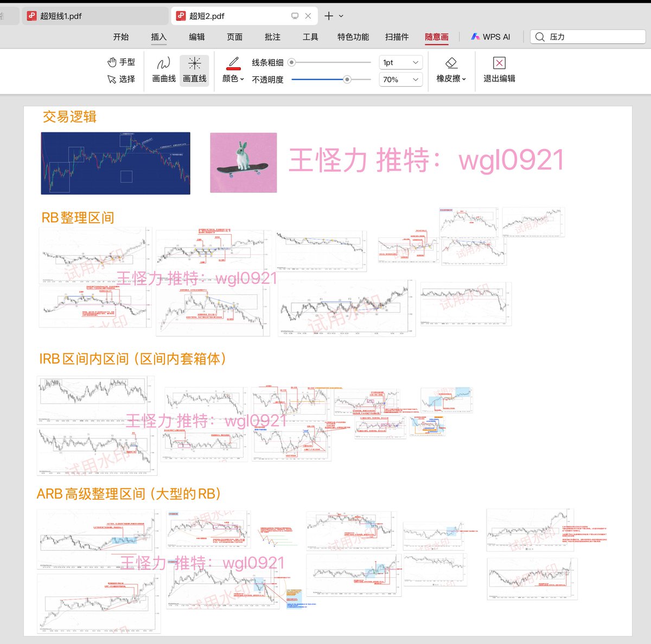Open the 70% opacity dropdown
This screenshot has width=651, height=644.
pos(400,80)
